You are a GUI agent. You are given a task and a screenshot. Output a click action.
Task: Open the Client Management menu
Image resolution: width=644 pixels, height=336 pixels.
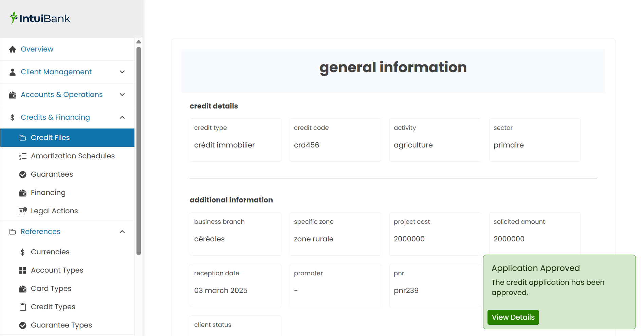(68, 72)
